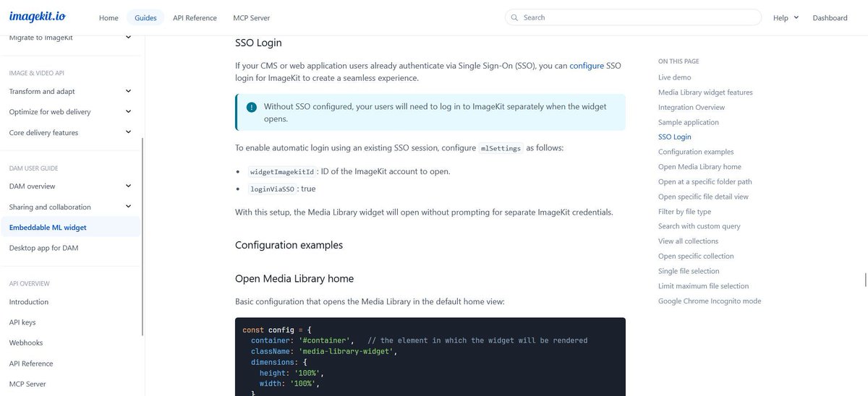Screen dimensions: 868x396
Task: Open the Help dropdown menu
Action: click(x=786, y=17)
